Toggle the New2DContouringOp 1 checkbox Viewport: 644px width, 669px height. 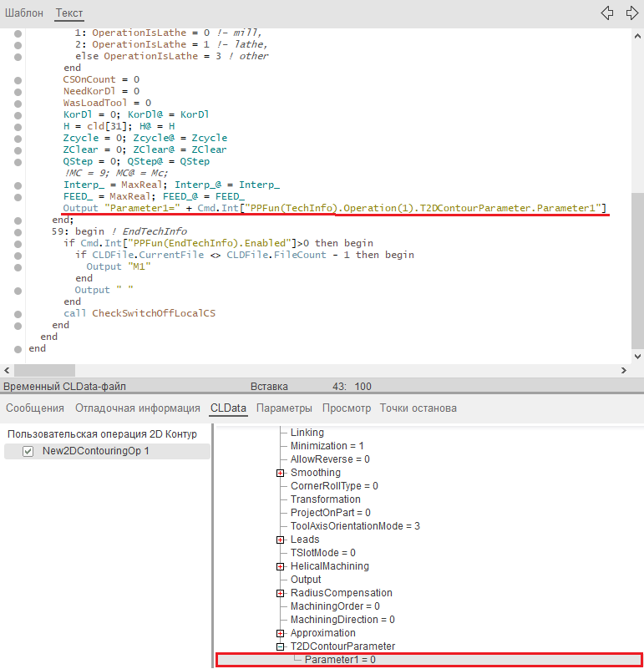(x=28, y=451)
